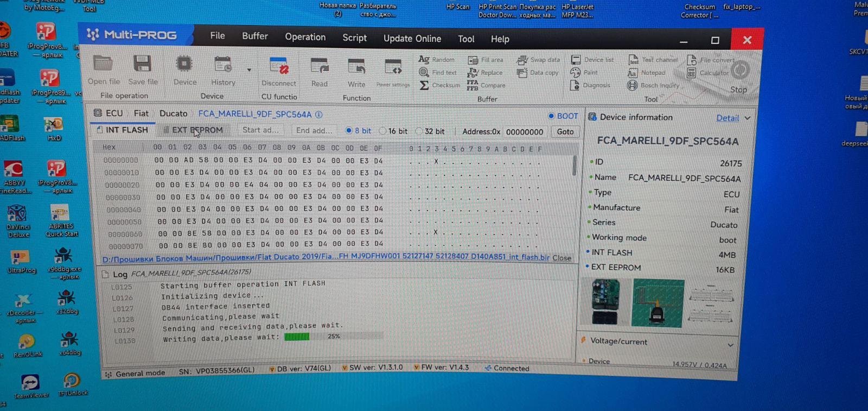Click the Read function icon

click(319, 66)
